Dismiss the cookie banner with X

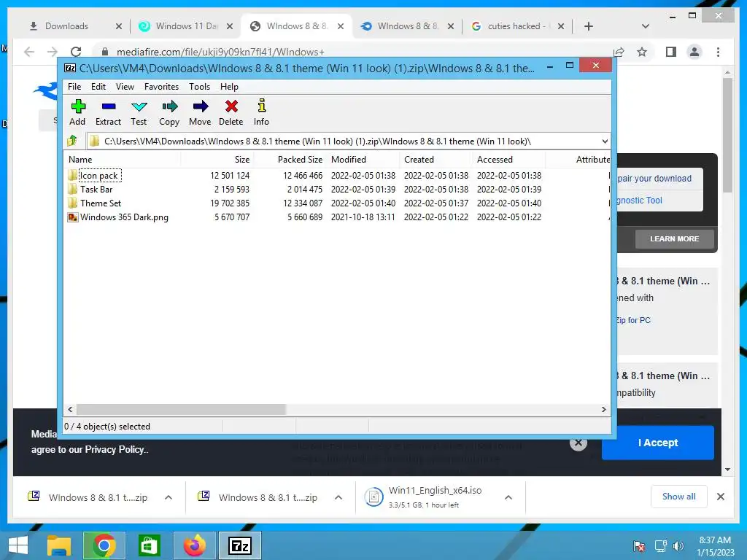[578, 443]
